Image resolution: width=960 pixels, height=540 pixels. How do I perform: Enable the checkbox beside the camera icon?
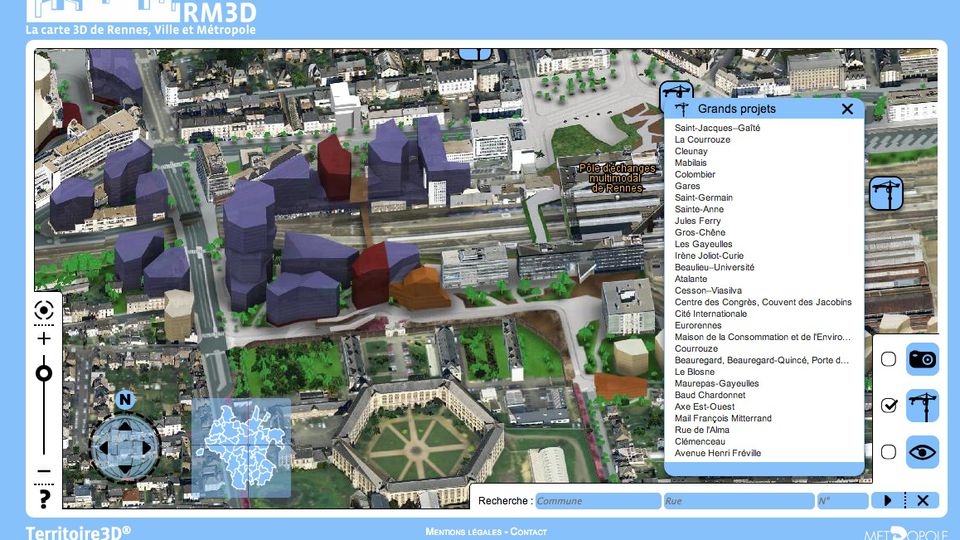888,359
